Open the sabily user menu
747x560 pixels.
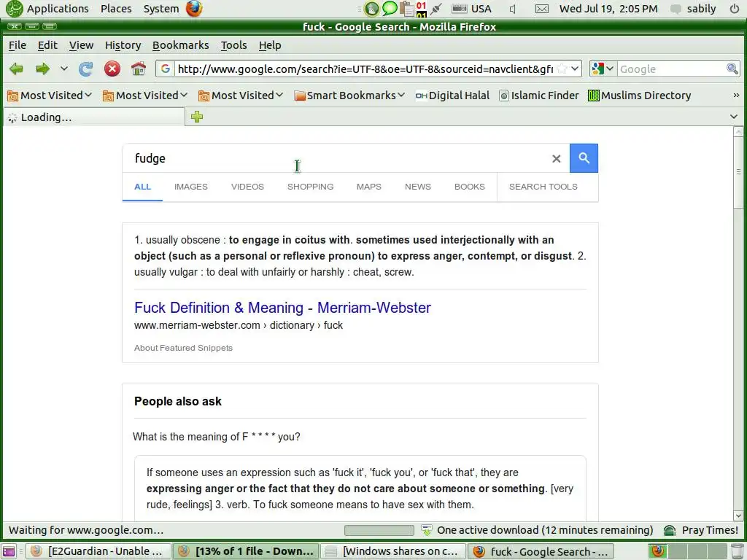point(694,9)
